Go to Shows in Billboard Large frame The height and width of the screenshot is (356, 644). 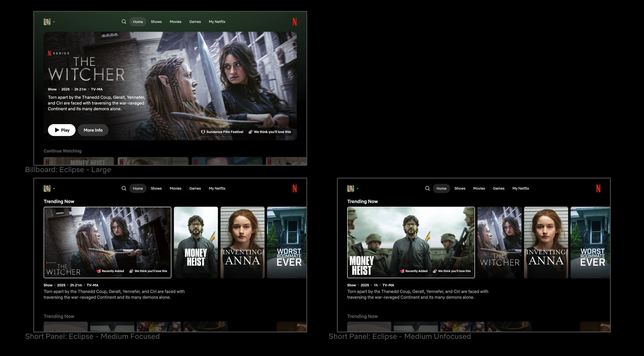(156, 22)
